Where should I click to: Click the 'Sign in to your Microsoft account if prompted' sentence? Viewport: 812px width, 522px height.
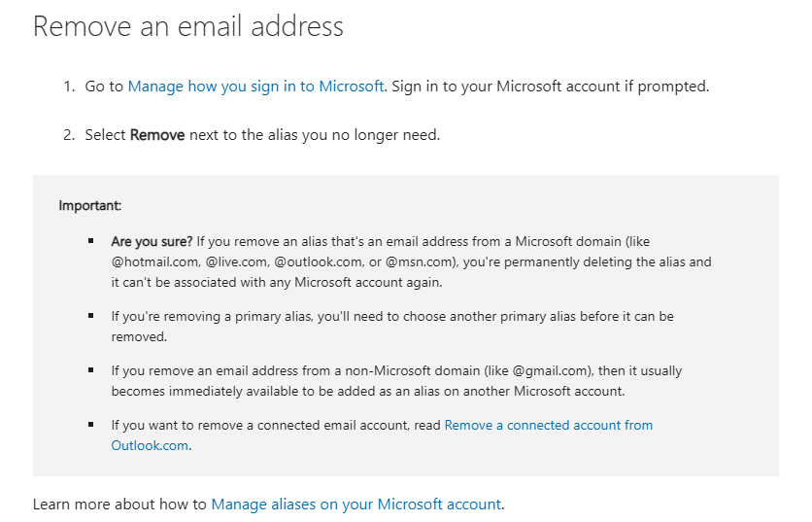click(550, 87)
